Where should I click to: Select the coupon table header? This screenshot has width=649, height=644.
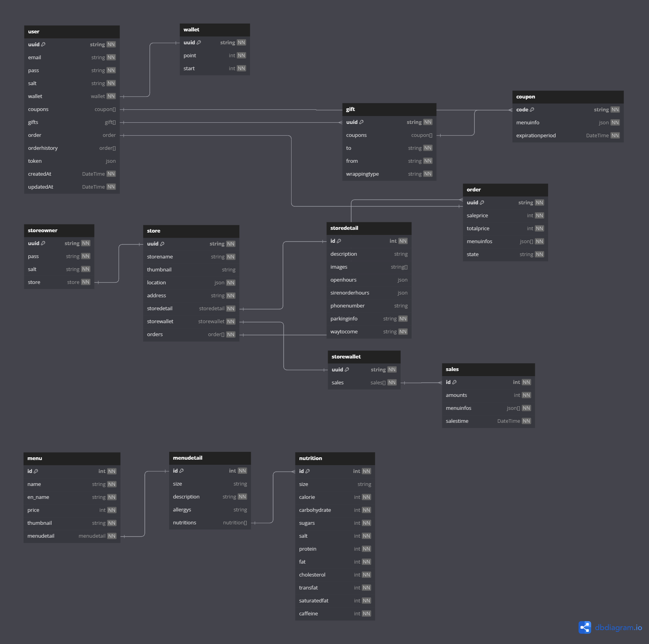pos(568,97)
